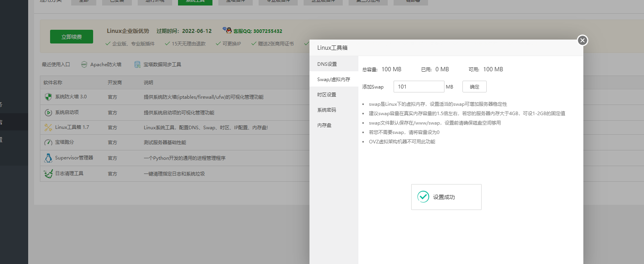Viewport: 644px width, 264px height.
Task: Click the 日志清理工具 broom icon
Action: [48, 174]
